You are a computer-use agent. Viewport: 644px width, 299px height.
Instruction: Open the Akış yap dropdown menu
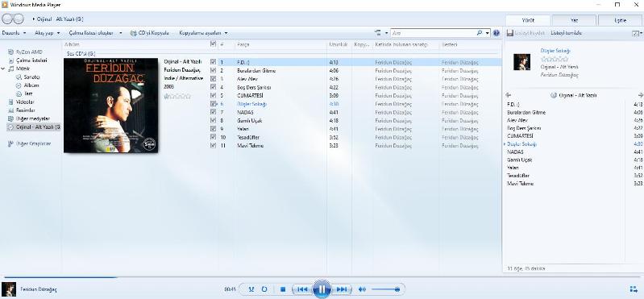pos(48,33)
